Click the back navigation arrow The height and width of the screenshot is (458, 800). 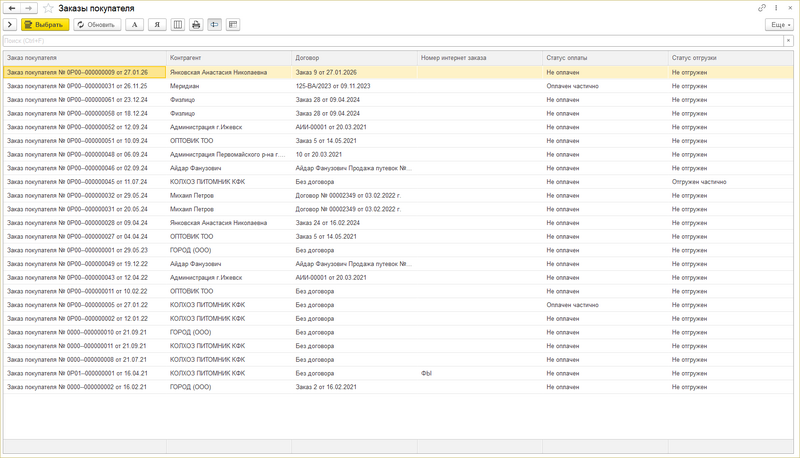(x=12, y=8)
